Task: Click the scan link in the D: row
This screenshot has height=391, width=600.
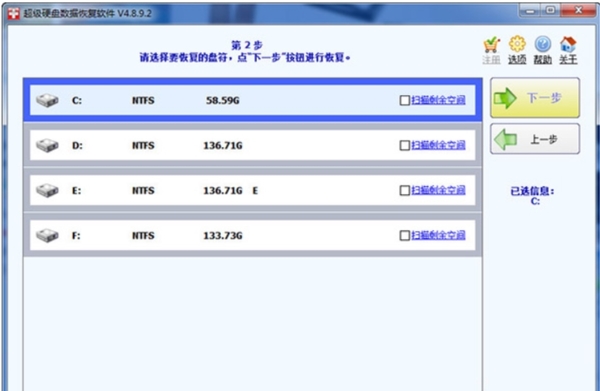Action: click(x=439, y=145)
